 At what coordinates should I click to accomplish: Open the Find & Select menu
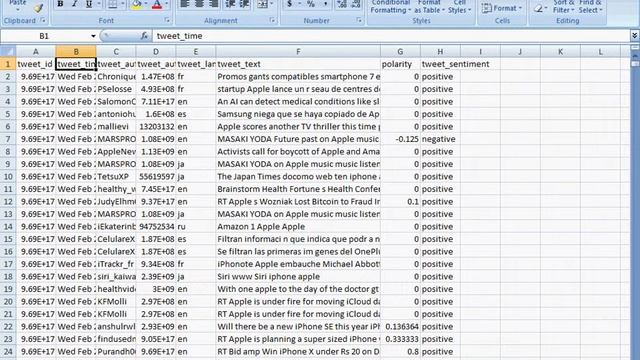click(x=590, y=7)
